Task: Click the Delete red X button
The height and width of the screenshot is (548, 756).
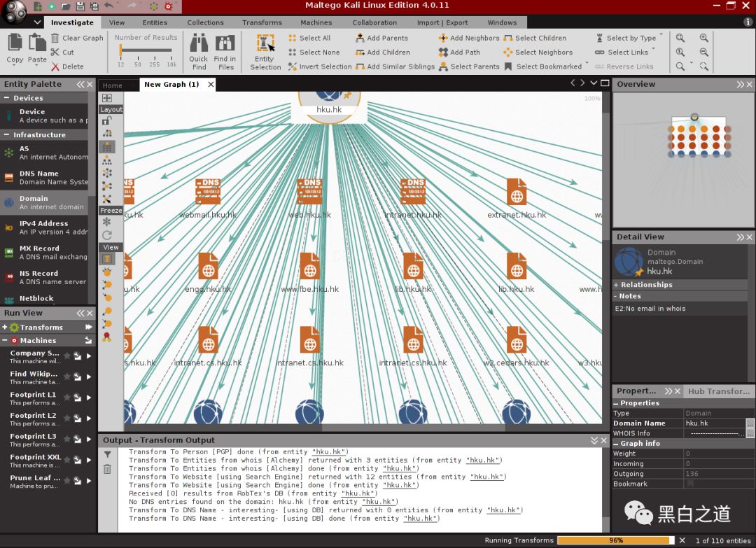Action: (x=67, y=66)
